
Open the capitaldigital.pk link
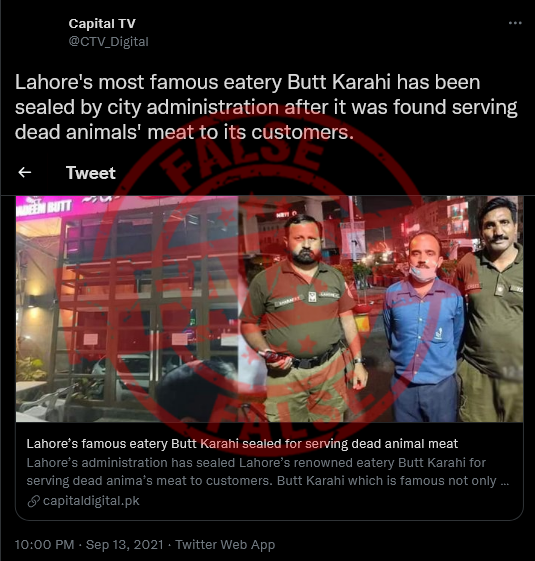91,501
